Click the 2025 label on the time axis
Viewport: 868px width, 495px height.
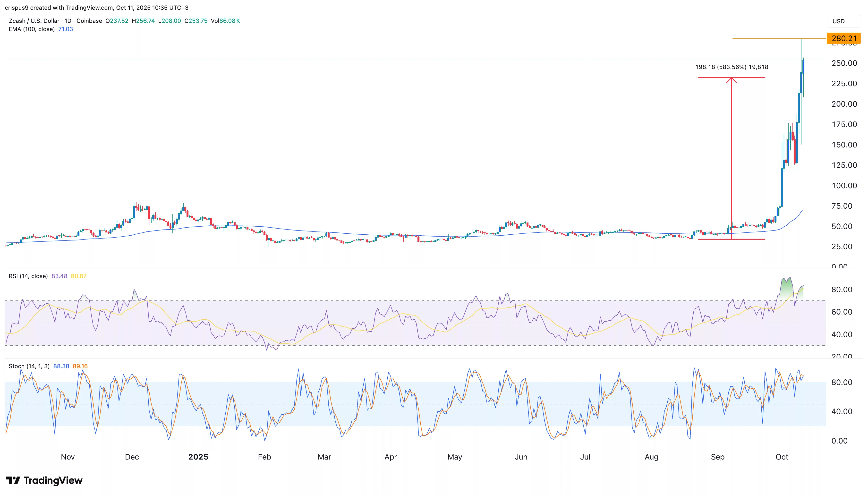tap(198, 457)
